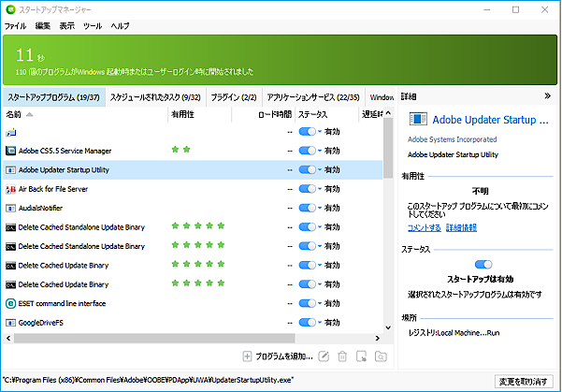The height and width of the screenshot is (392, 562).
Task: Toggle the status switch in details panel
Action: tap(483, 265)
